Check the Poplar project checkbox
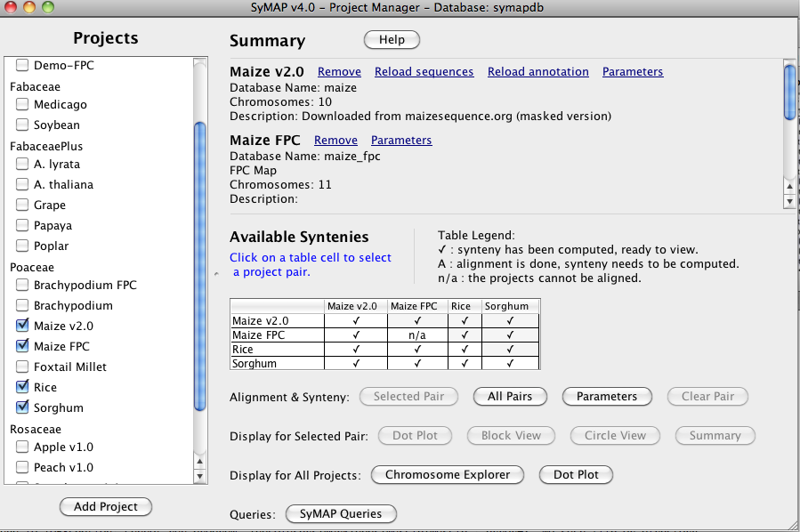This screenshot has width=800, height=532. [x=22, y=246]
